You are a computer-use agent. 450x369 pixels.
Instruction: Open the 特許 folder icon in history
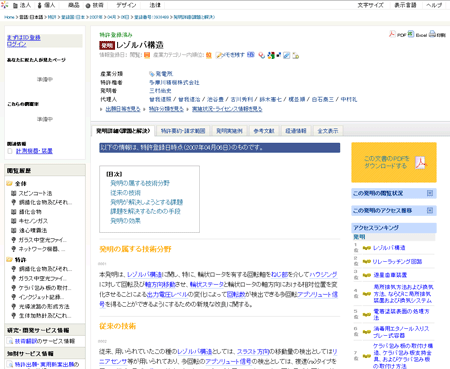click(x=10, y=259)
